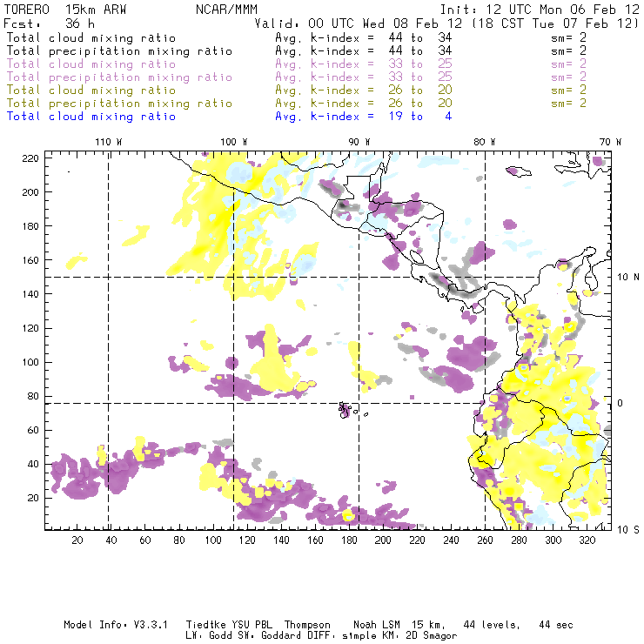Click 'Init: 12 UTC Mon 06 Feb 12' text
Screen dimensions: 644x644
pos(540,10)
